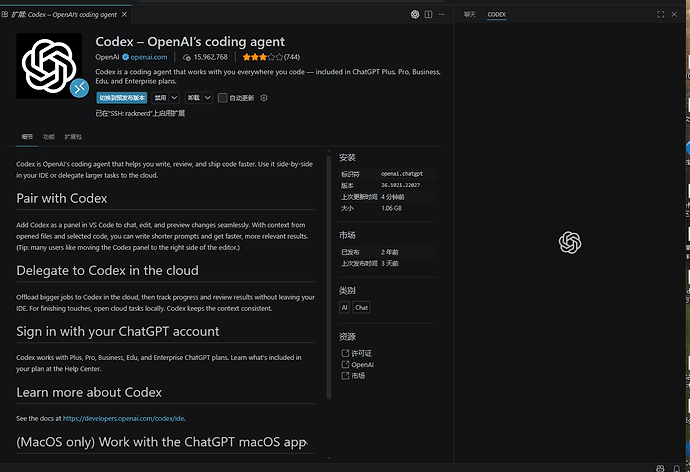The width and height of the screenshot is (690, 472).
Task: Open the extension manage gear menu
Action: coord(264,98)
